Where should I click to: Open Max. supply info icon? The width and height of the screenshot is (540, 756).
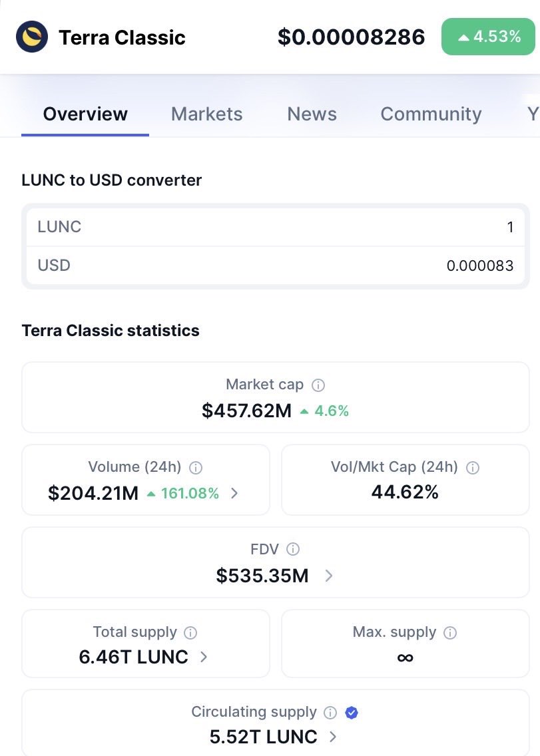(449, 632)
